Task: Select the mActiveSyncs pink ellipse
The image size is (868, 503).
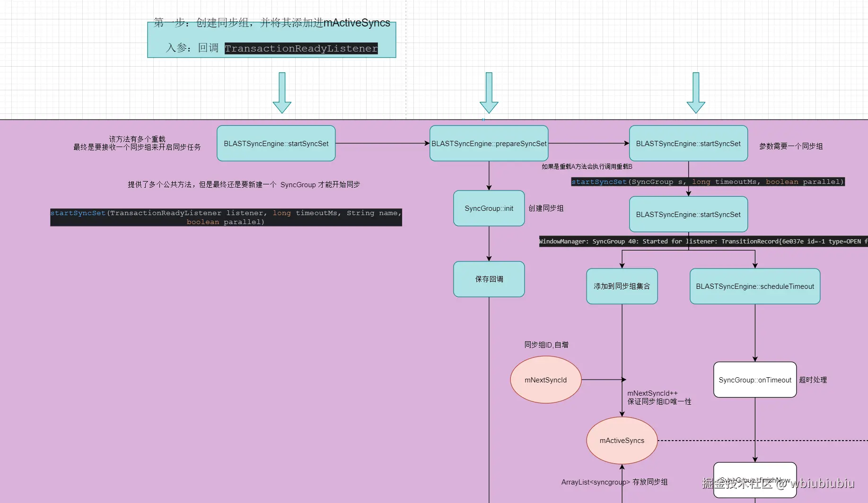Action: (622, 440)
